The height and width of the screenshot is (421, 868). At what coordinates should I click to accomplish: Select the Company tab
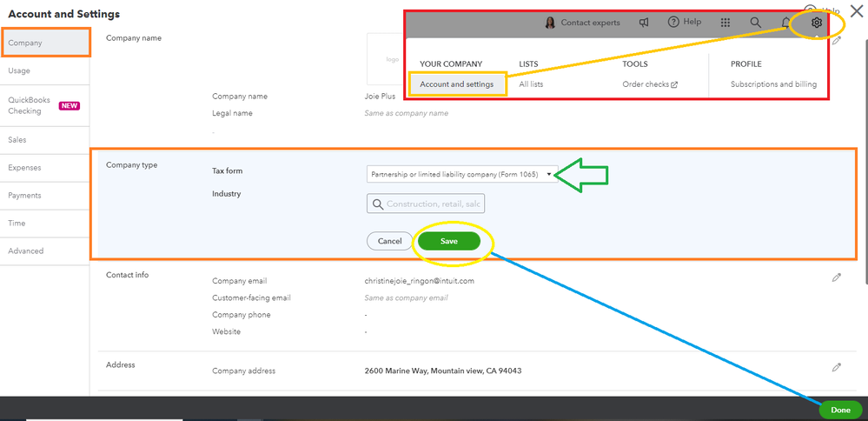pos(46,43)
